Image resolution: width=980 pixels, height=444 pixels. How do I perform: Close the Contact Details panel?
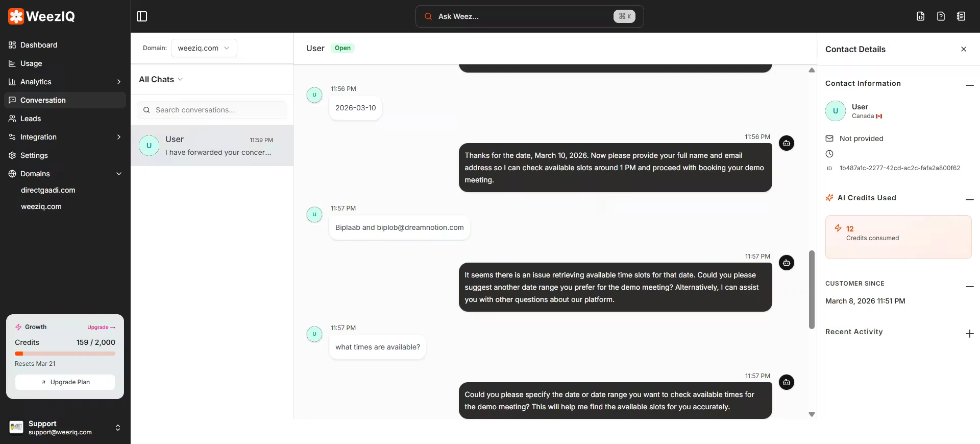pos(964,49)
